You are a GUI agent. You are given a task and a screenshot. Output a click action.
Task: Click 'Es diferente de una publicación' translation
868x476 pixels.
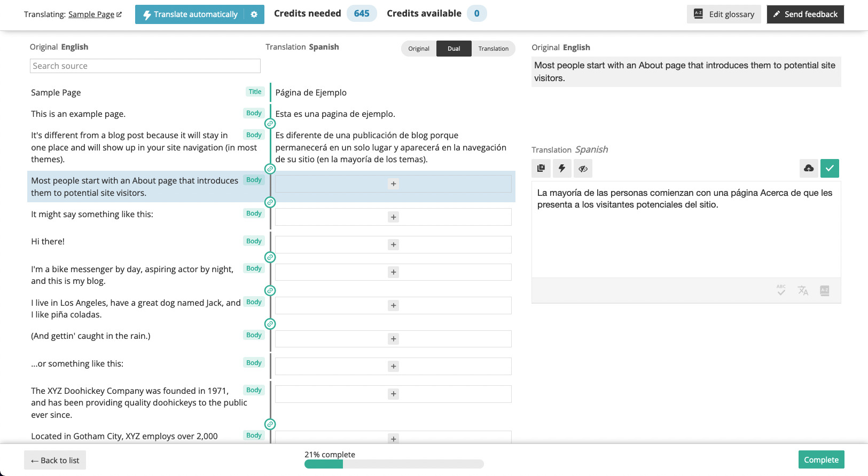[391, 147]
